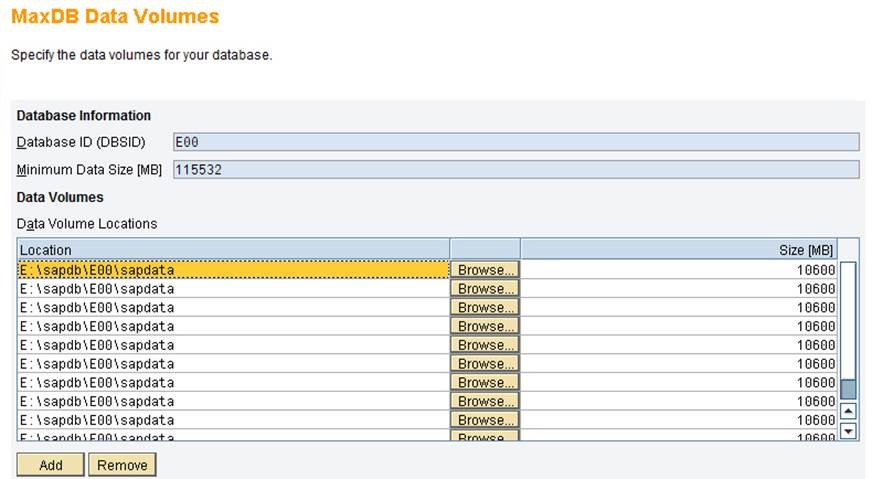
Task: Edit the second row size value 10600
Action: tap(816, 289)
